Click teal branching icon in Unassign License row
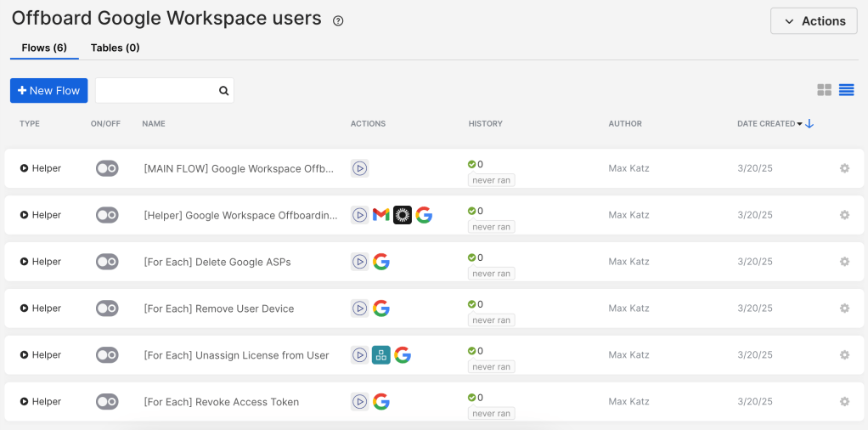Screen dimensions: 868x430 tap(380, 355)
